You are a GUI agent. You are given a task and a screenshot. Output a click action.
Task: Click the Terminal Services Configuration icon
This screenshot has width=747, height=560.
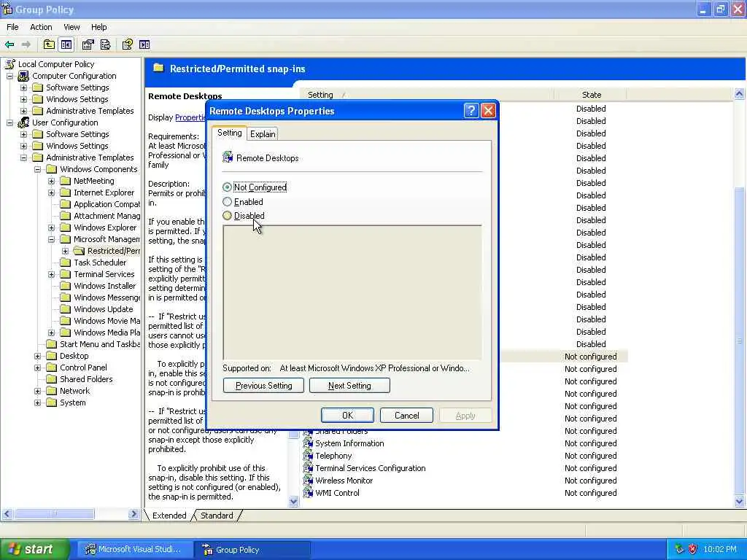309,468
